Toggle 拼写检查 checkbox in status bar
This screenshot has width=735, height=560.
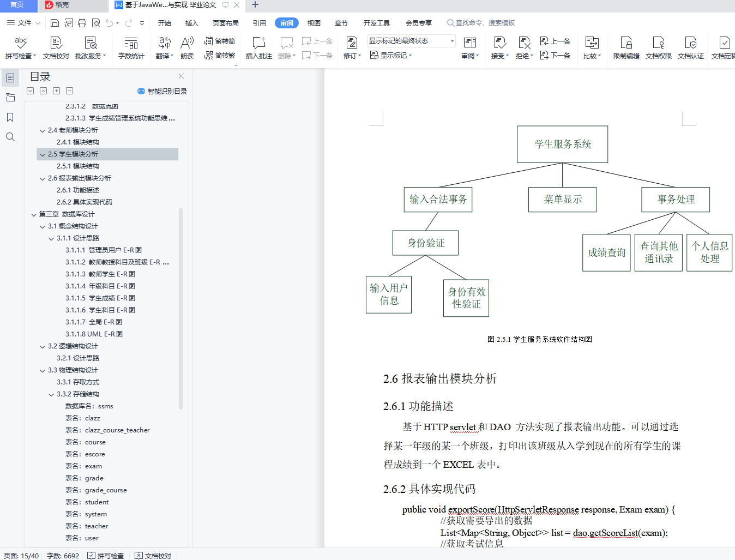click(106, 556)
